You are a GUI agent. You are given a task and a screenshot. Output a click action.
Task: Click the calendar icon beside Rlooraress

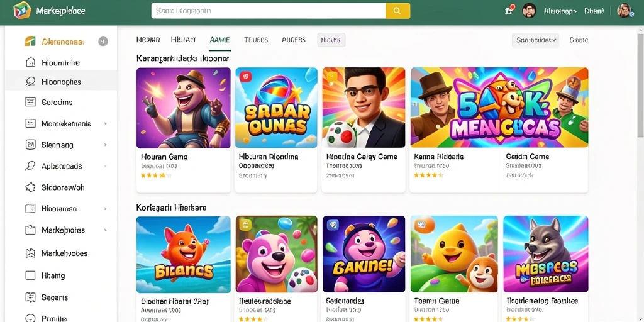point(30,209)
